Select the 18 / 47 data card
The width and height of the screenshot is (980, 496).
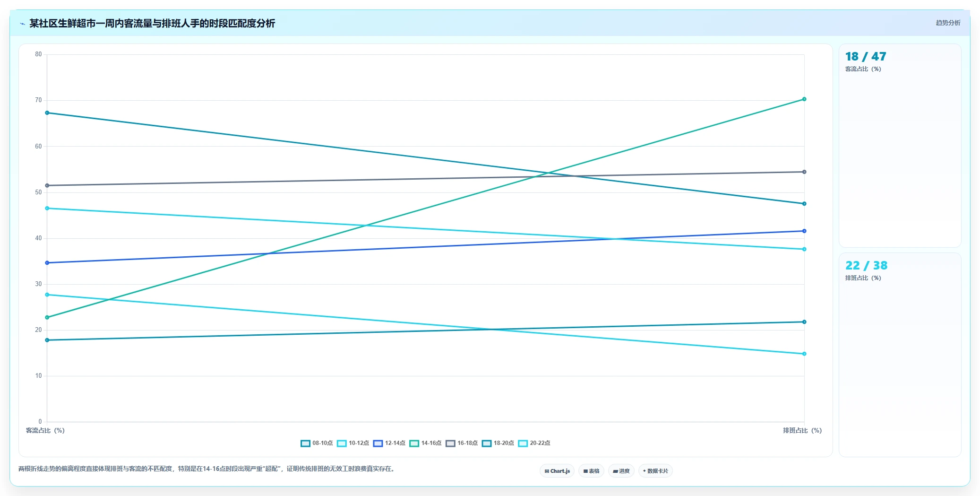(900, 146)
